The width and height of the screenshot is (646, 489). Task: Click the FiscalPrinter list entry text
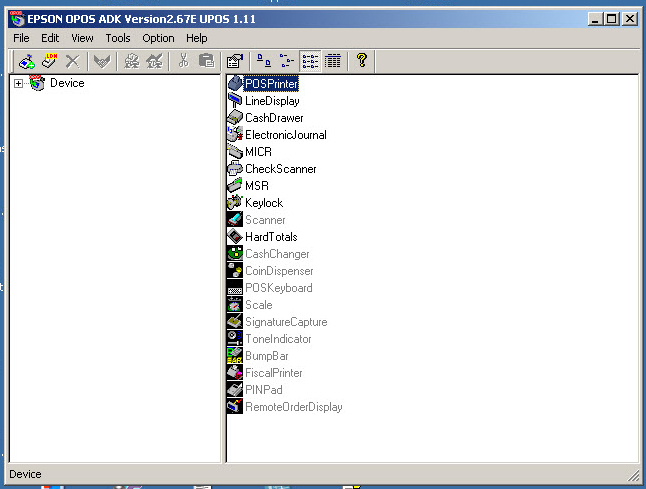274,373
